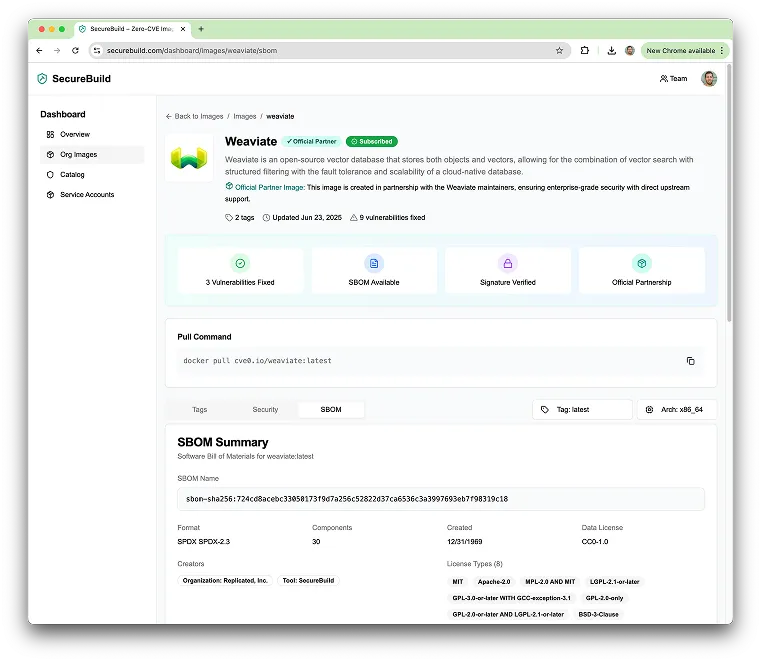Click the Vulnerabilities Fixed check icon
Image resolution: width=761 pixels, height=661 pixels.
pos(240,263)
